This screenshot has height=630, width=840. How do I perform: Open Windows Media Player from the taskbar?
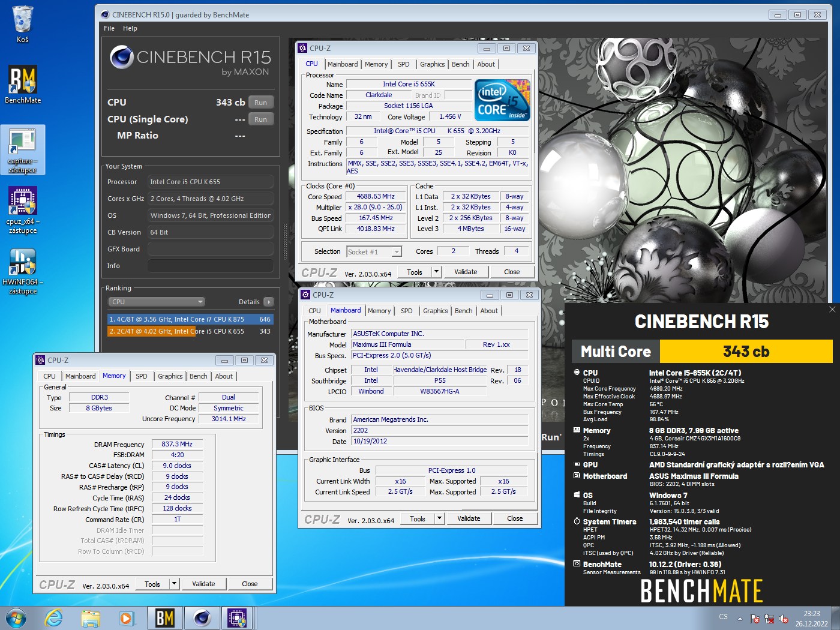coord(127,618)
